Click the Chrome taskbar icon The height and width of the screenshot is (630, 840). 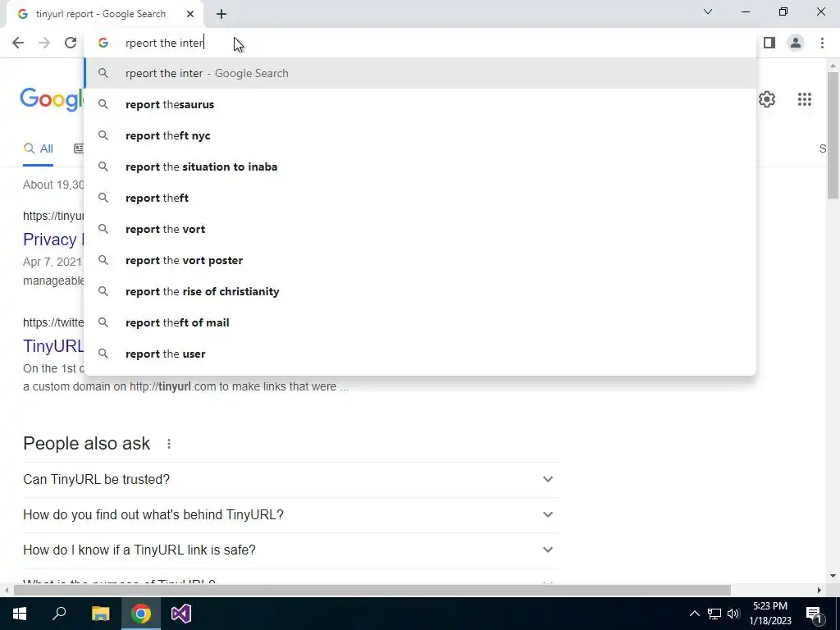coord(141,614)
